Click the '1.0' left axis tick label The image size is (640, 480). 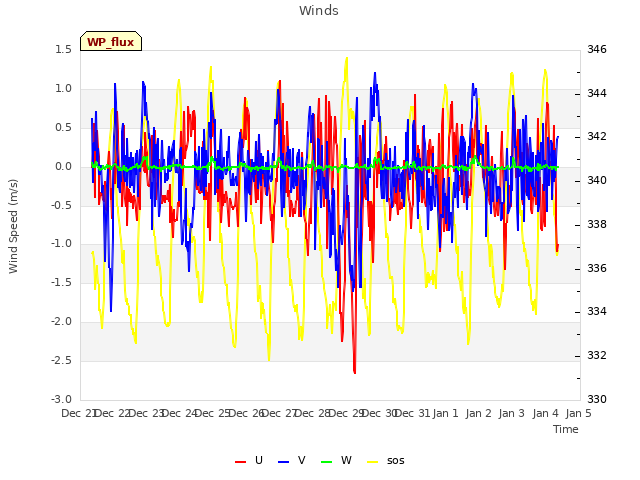(x=64, y=89)
